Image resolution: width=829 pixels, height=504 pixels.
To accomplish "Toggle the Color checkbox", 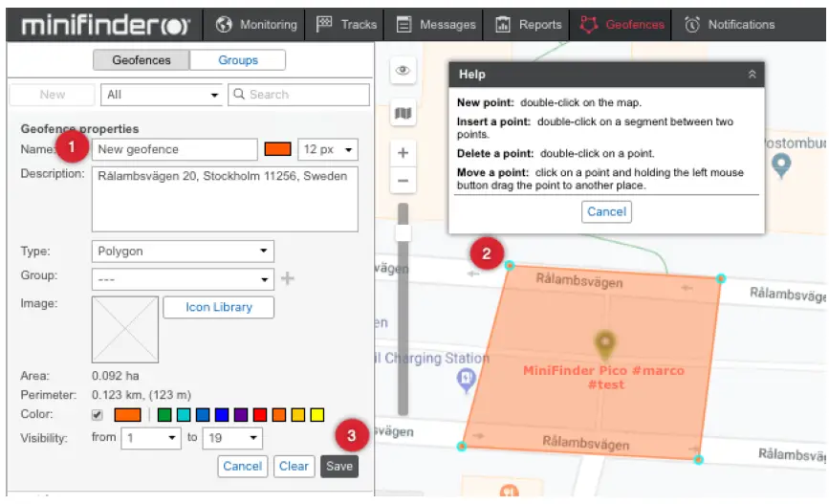I will [97, 415].
